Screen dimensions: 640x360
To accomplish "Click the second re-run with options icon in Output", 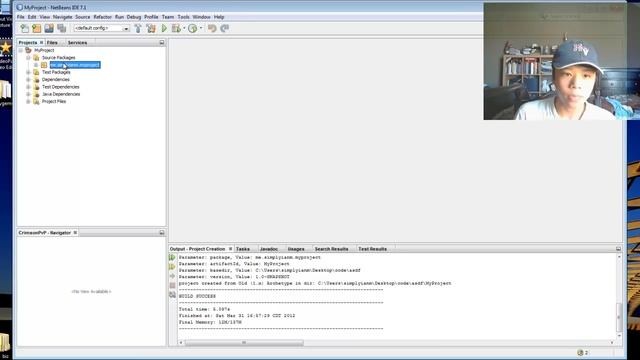I will 172,267.
